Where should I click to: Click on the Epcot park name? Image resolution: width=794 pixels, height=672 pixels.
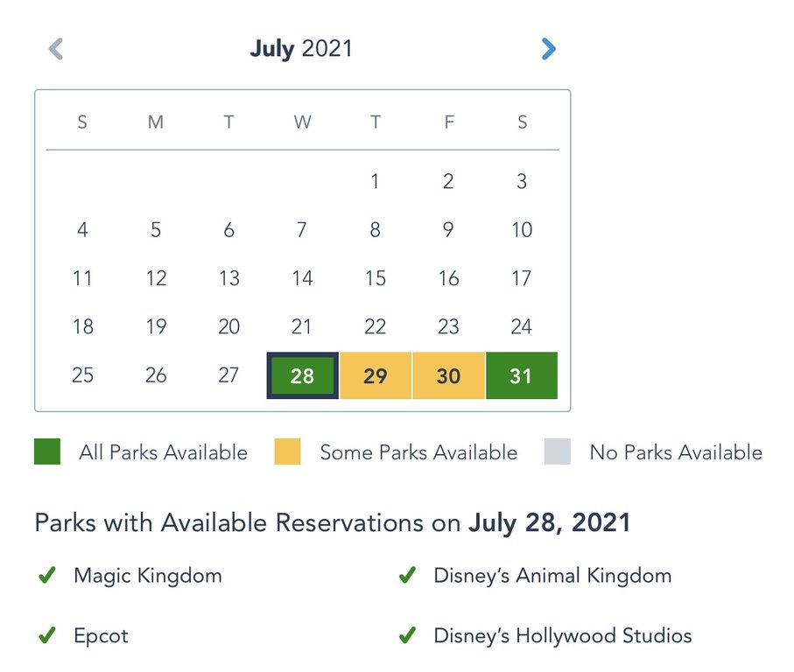click(x=101, y=635)
